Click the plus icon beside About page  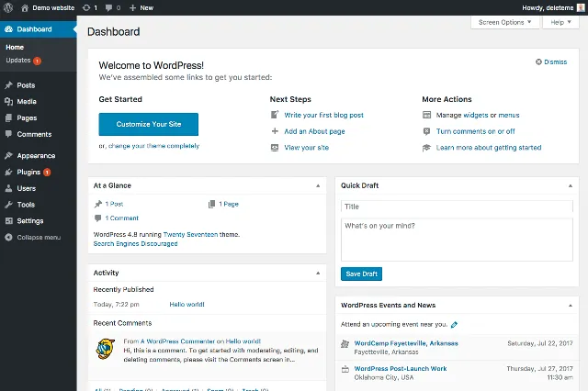pos(275,131)
